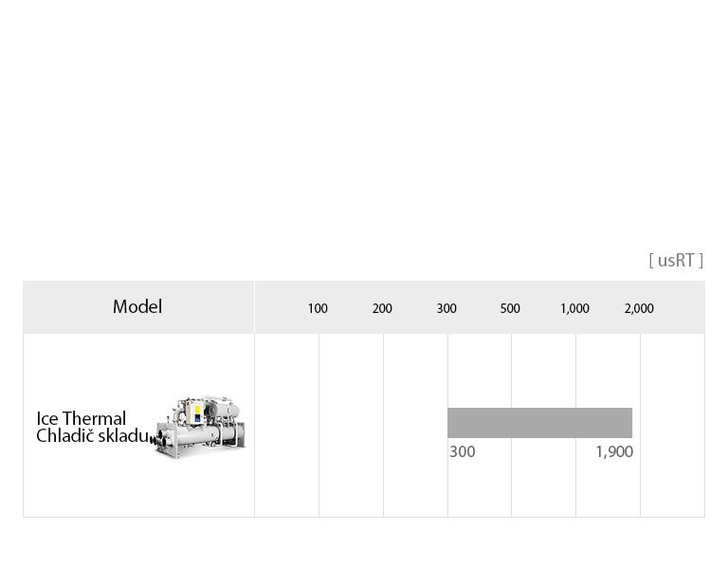Click the Ice Thermal model name

82,418
